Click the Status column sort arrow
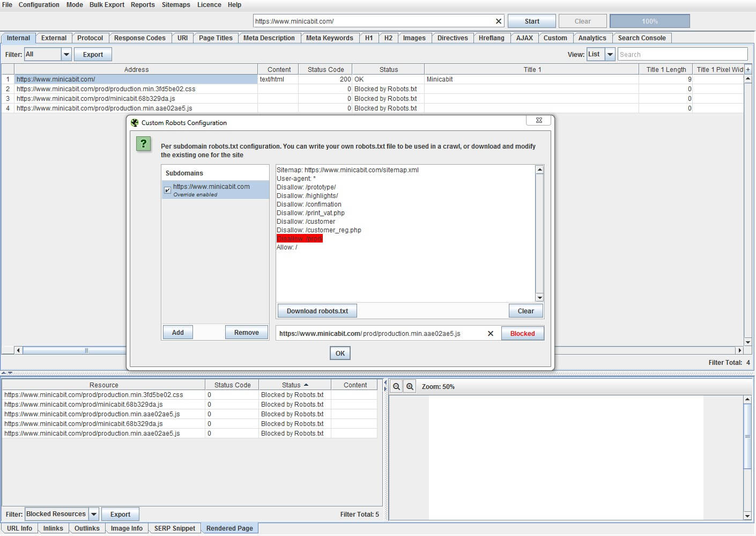 point(306,385)
